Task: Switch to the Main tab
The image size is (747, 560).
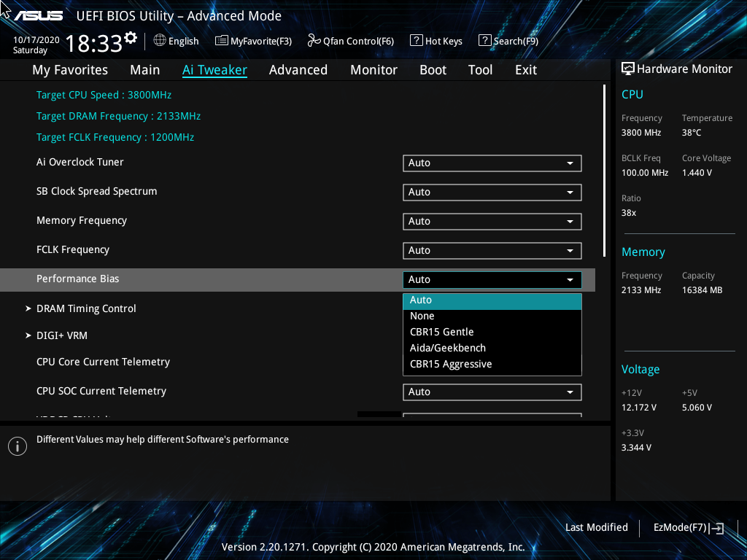Action: pyautogui.click(x=145, y=70)
